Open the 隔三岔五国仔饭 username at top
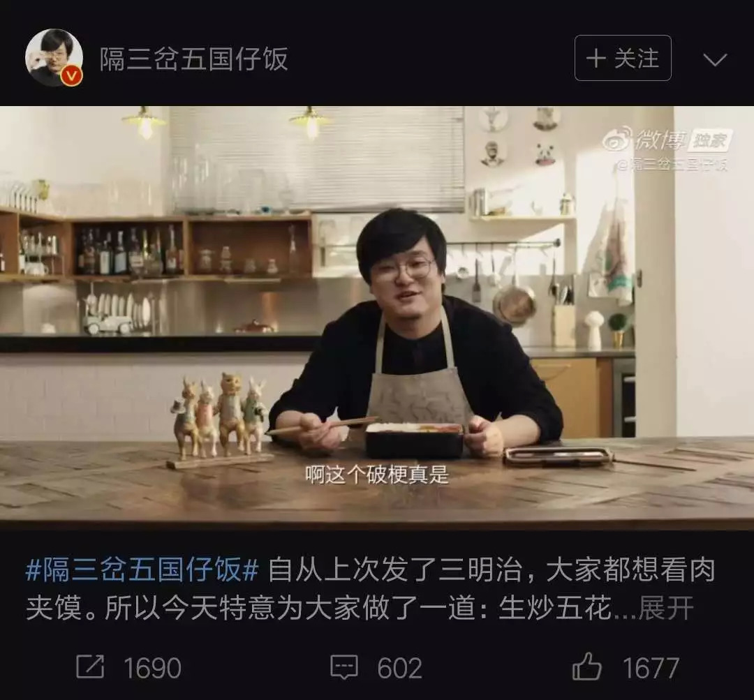The width and height of the screenshot is (754, 700). [x=194, y=59]
